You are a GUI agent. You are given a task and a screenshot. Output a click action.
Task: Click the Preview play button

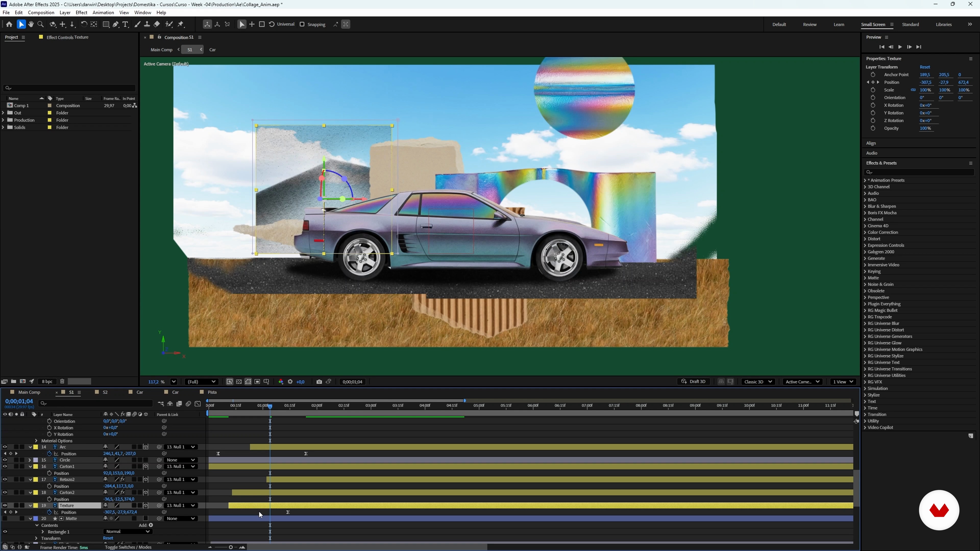(x=900, y=47)
